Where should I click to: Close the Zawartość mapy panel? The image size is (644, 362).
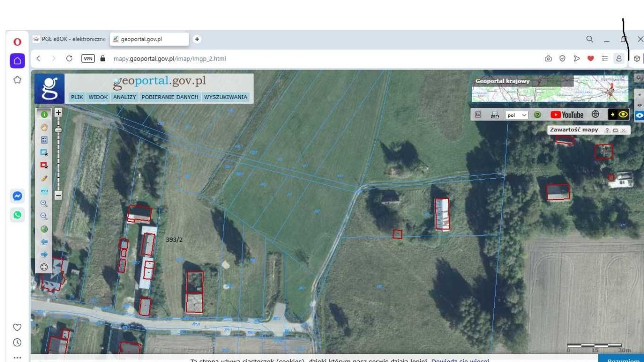point(623,130)
